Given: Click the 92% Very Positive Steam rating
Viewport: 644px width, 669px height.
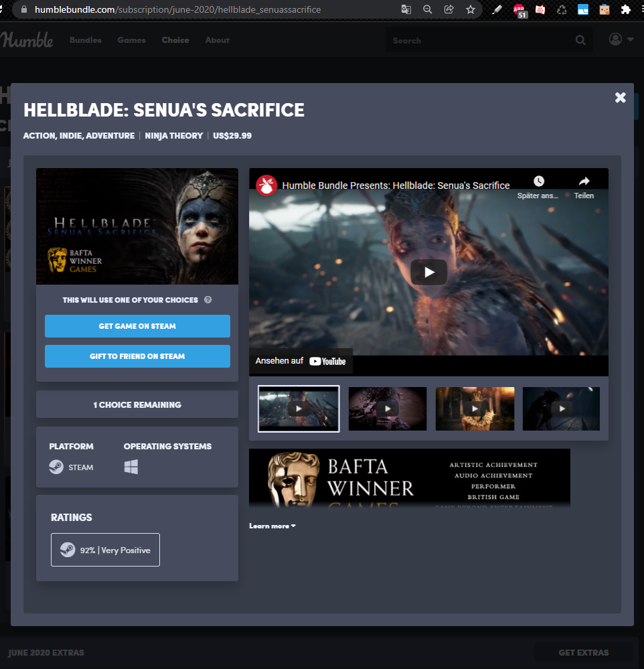Looking at the screenshot, I should click(x=105, y=550).
